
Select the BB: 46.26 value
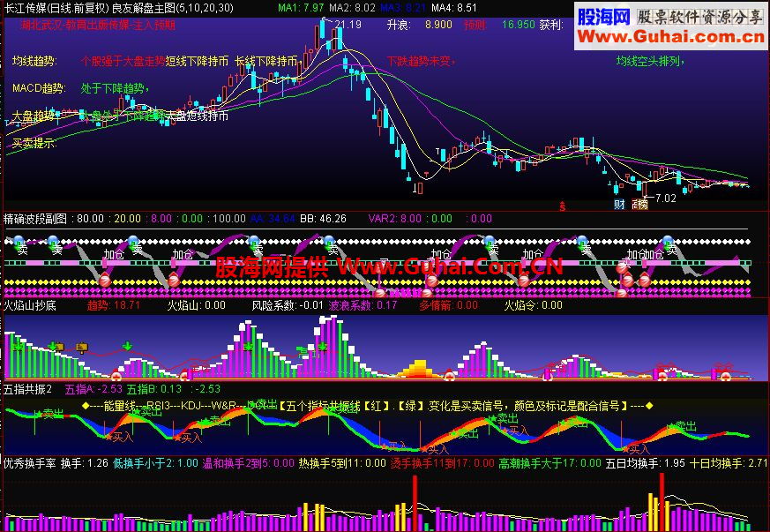click(323, 219)
